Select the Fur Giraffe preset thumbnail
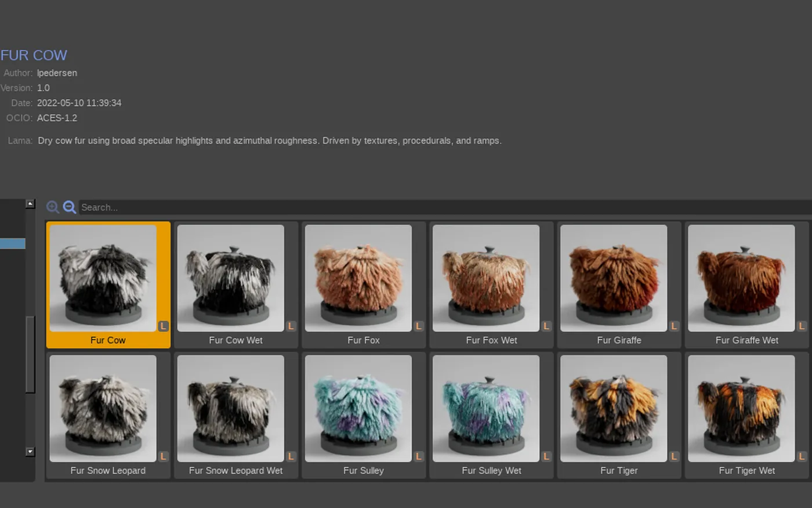Viewport: 812px width, 508px height. coord(614,278)
